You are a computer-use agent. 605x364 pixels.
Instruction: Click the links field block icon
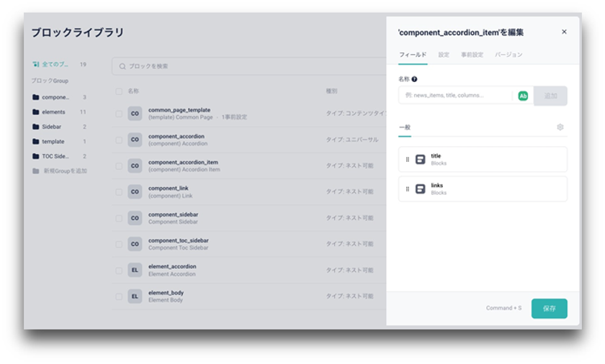coord(420,188)
